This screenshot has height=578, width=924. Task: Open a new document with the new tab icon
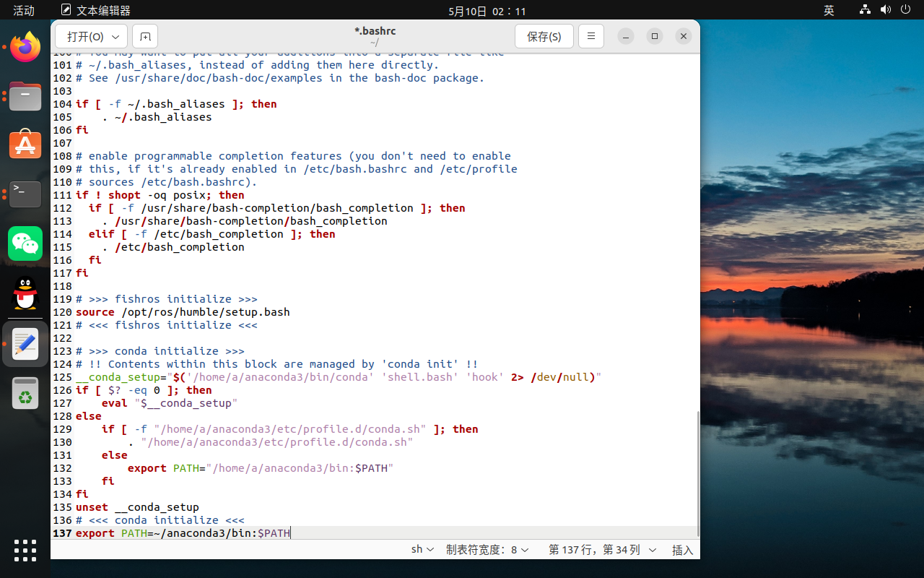pos(144,36)
